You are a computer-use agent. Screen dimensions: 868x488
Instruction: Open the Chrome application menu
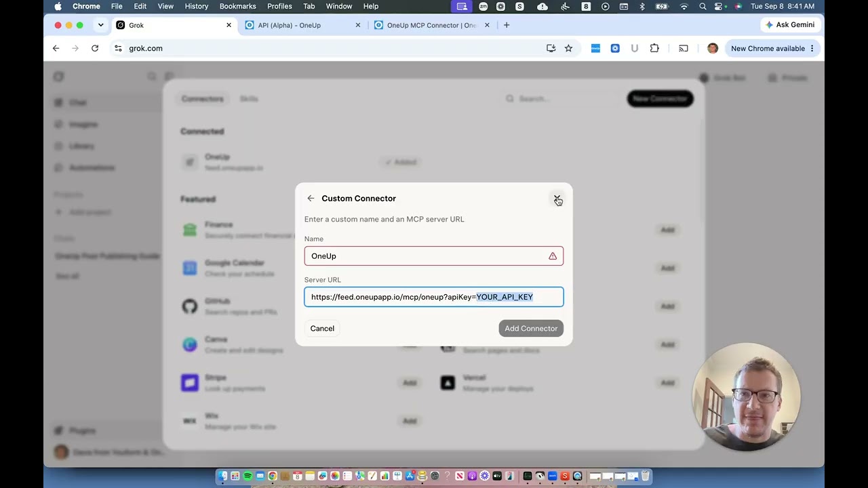pyautogui.click(x=86, y=6)
